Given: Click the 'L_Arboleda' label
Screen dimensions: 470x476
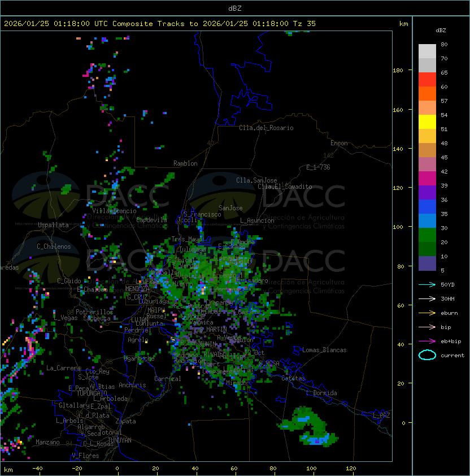Looking at the screenshot, I should tap(110, 399).
